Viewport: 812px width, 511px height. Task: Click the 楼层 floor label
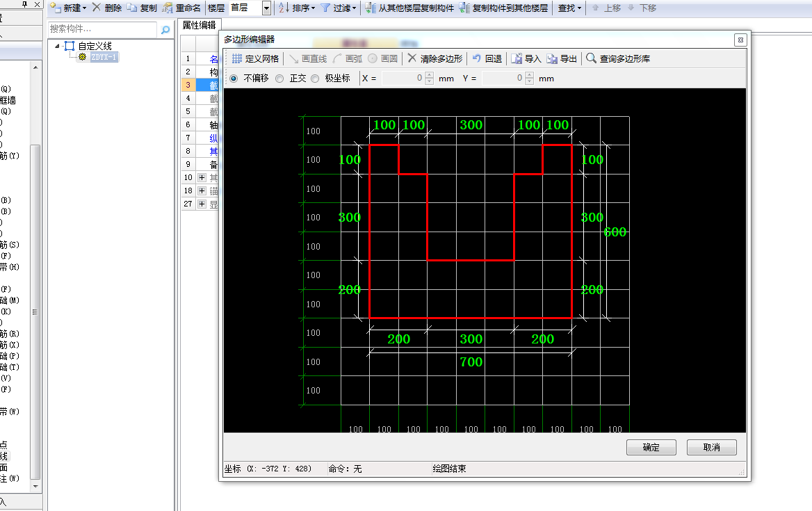pyautogui.click(x=216, y=8)
